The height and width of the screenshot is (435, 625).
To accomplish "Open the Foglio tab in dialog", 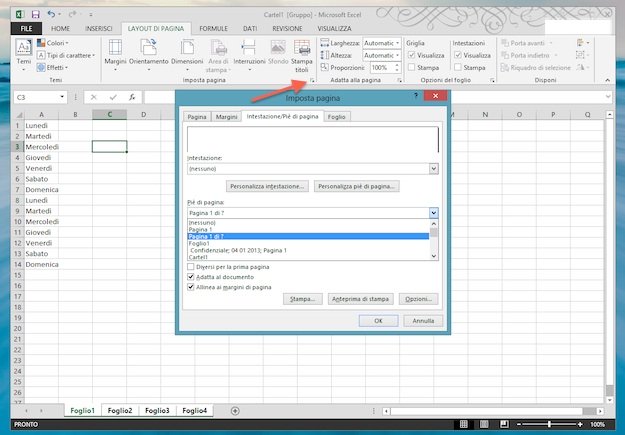I will coord(337,117).
